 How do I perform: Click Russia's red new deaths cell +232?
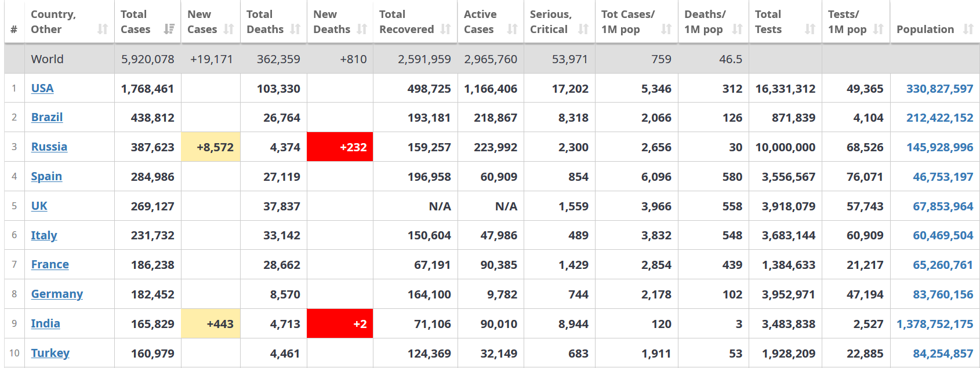coord(340,147)
